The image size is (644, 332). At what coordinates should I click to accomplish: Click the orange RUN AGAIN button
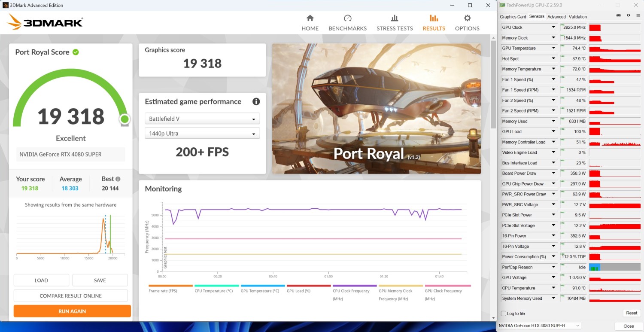pos(72,311)
